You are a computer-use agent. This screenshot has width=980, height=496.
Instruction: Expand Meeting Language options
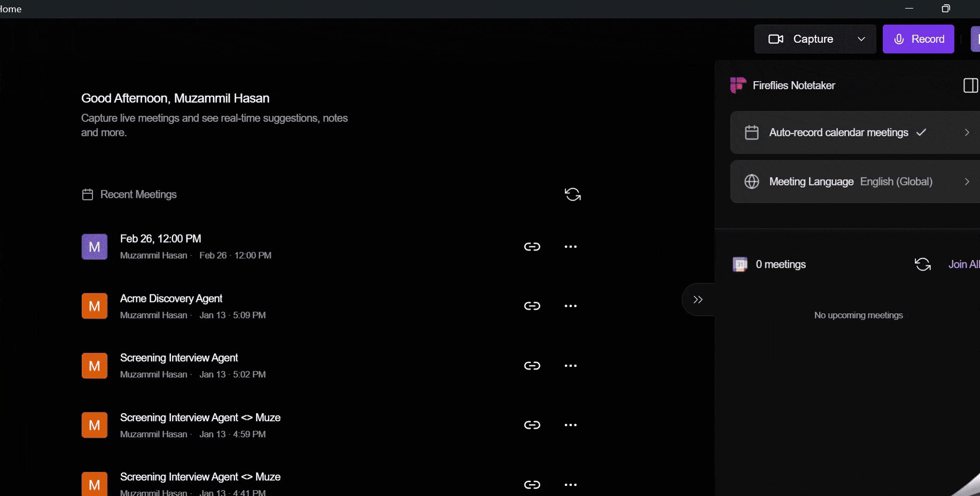[x=966, y=182]
